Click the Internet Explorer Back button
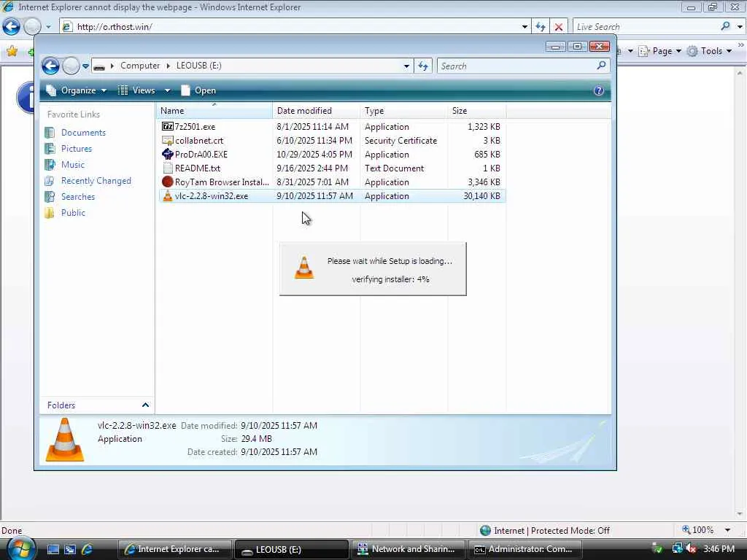Image resolution: width=747 pixels, height=560 pixels. coord(12,27)
